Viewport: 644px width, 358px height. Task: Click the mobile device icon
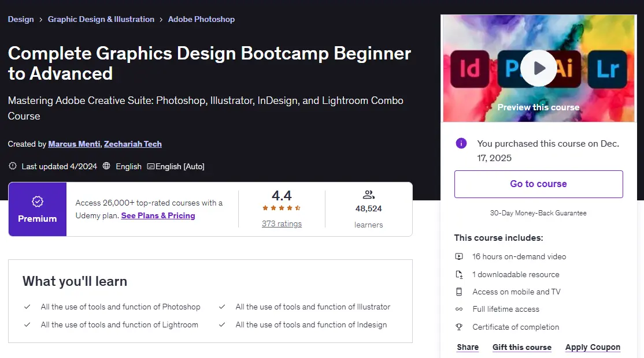(459, 292)
